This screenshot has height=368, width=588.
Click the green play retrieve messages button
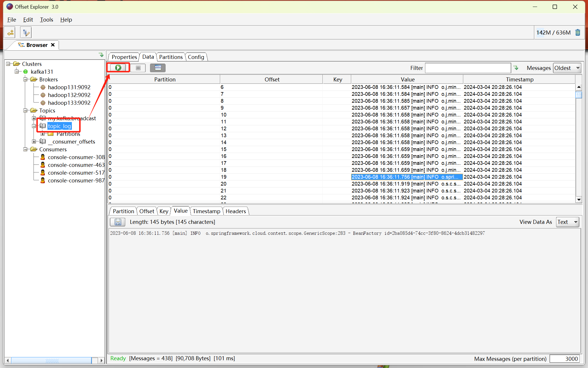118,68
